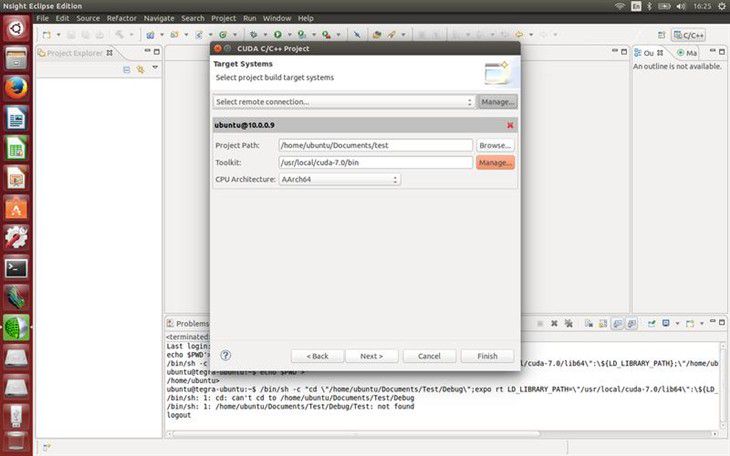Click the Next button in the wizard
Image resolution: width=730 pixels, height=456 pixels.
[x=372, y=356]
